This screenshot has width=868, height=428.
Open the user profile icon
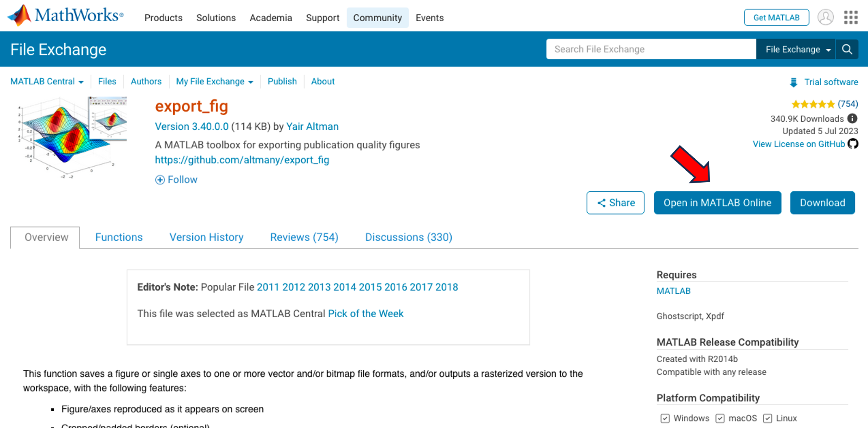pyautogui.click(x=825, y=18)
